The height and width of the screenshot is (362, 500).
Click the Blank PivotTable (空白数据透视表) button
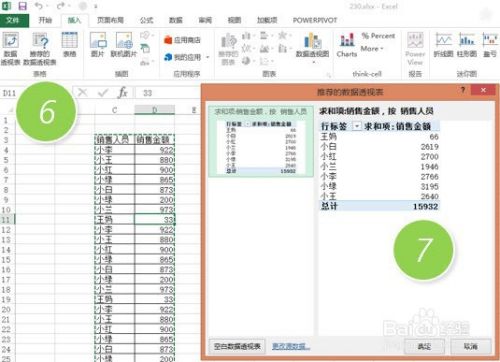(x=237, y=347)
